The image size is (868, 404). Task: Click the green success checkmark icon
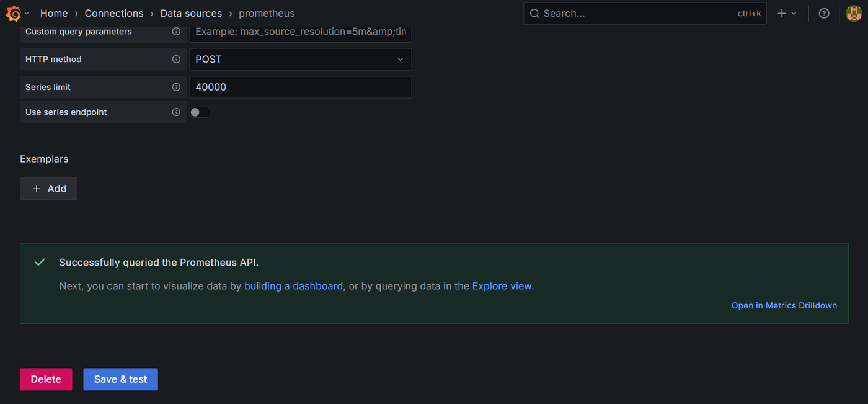[40, 263]
